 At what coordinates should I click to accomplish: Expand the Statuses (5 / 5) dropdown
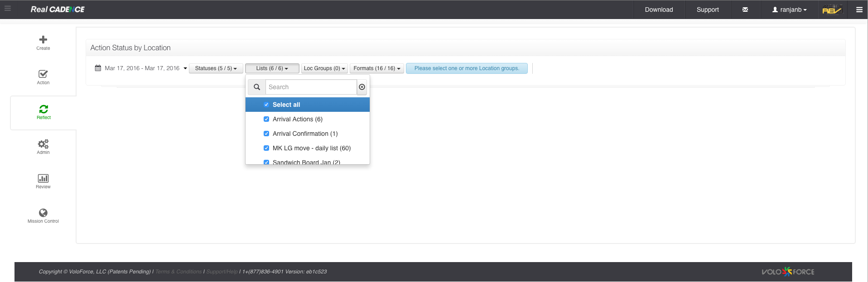tap(216, 68)
